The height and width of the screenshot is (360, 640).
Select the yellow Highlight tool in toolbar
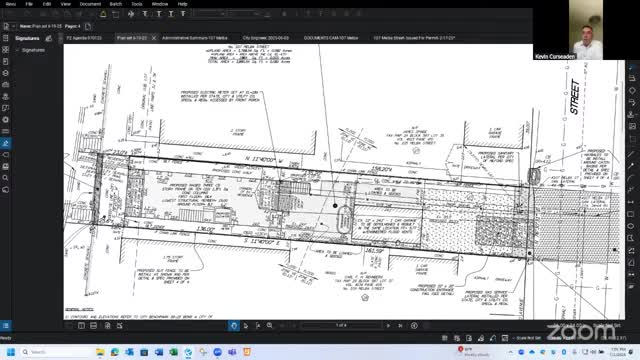tap(103, 14)
